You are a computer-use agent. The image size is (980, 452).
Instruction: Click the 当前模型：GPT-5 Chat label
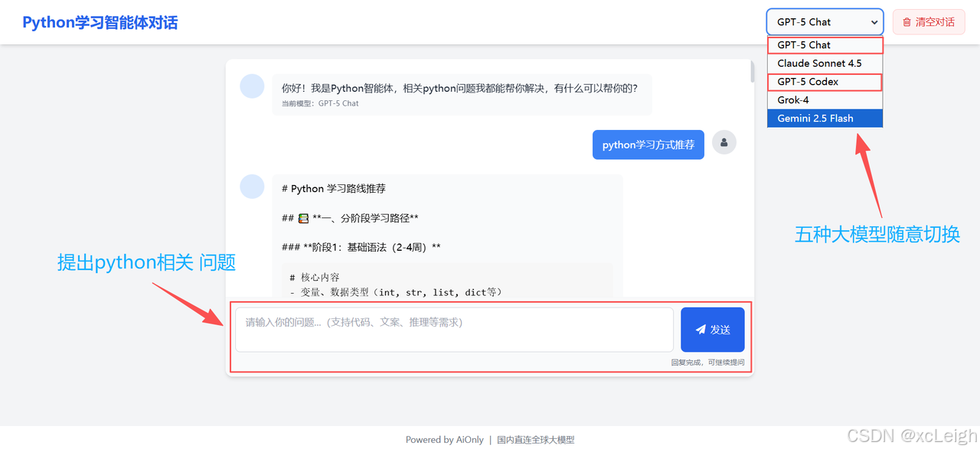pos(320,103)
